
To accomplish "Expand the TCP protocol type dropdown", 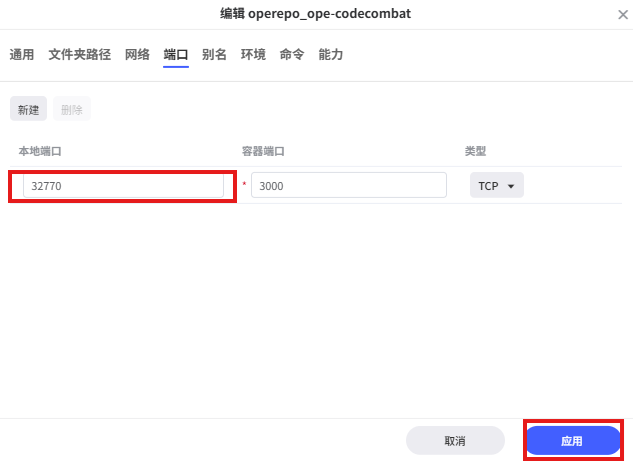I will [x=496, y=186].
